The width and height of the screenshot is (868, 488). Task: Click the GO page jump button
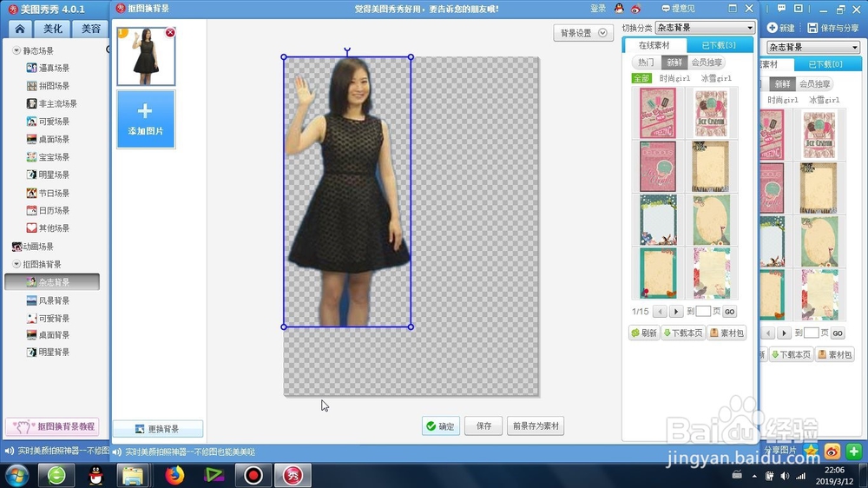(730, 312)
